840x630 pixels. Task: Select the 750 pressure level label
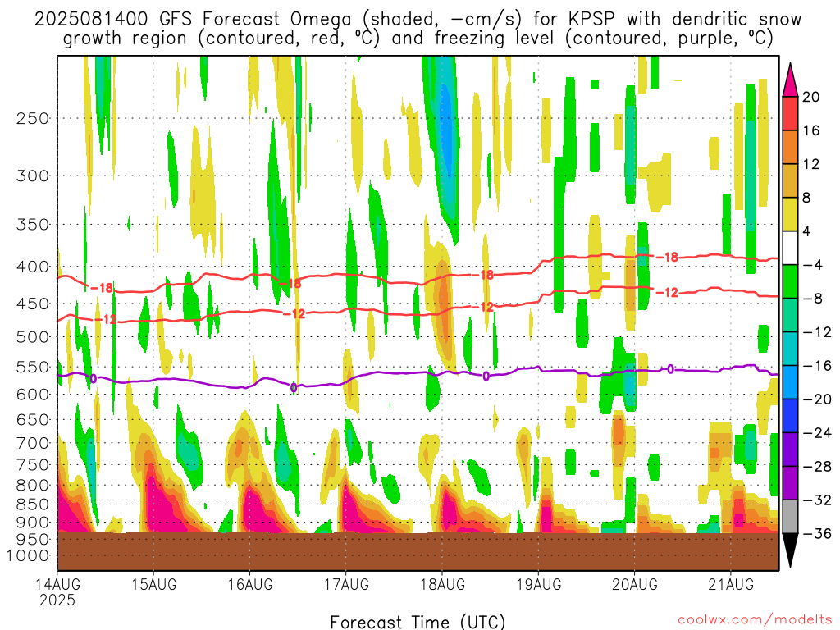(x=33, y=465)
